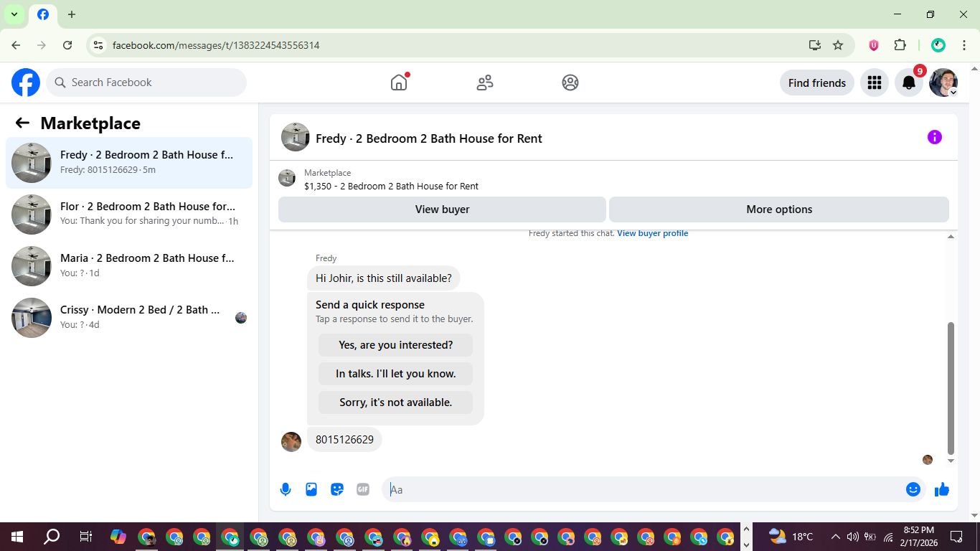The image size is (980, 551).
Task: Open the emoji picker in message box
Action: coord(913,489)
